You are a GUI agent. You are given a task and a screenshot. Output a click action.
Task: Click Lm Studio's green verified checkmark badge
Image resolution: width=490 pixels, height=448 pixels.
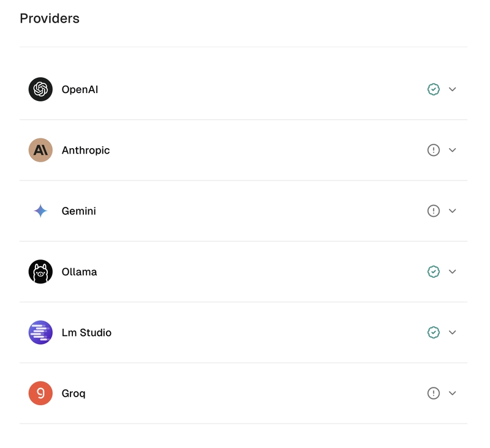click(434, 332)
